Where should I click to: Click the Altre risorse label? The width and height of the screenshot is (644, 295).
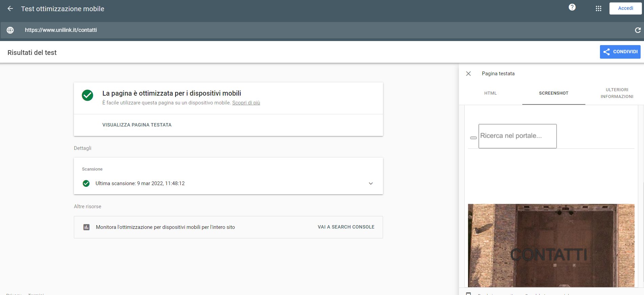(87, 206)
